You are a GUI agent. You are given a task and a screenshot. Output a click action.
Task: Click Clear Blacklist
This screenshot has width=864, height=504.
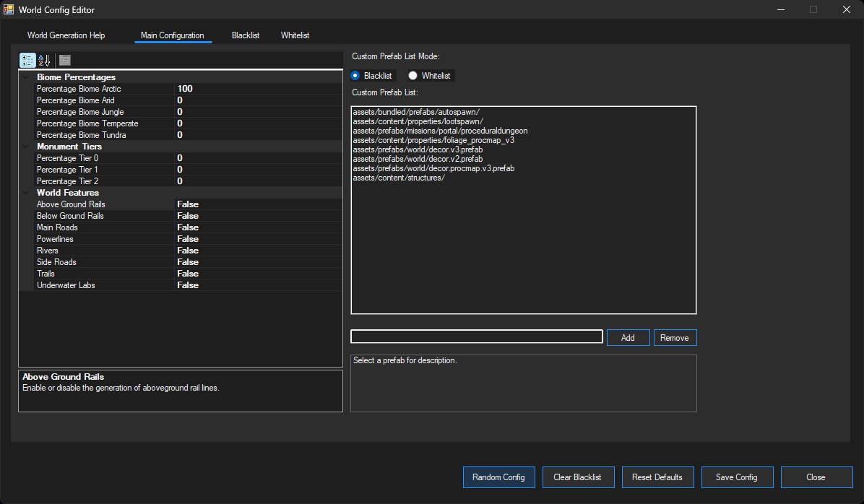click(578, 477)
